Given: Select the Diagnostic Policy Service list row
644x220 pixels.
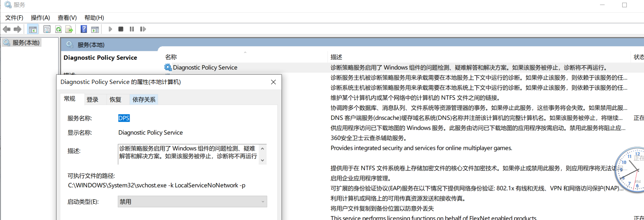Looking at the screenshot, I should (402, 67).
